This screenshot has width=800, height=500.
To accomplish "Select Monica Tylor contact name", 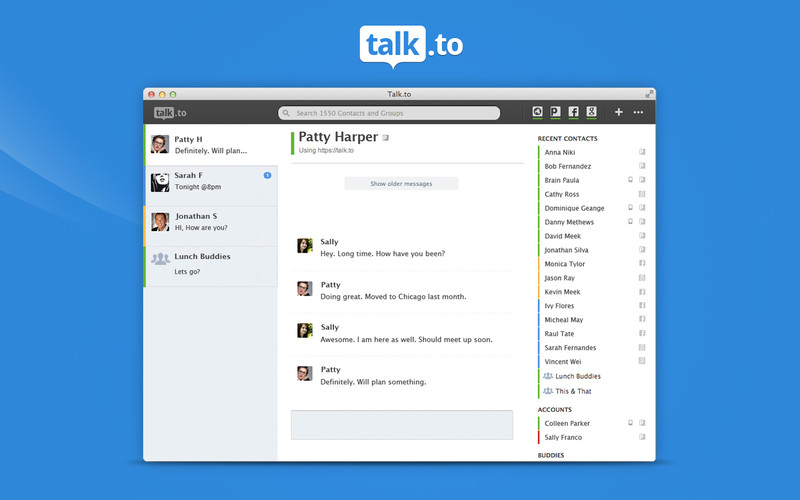I will [564, 264].
